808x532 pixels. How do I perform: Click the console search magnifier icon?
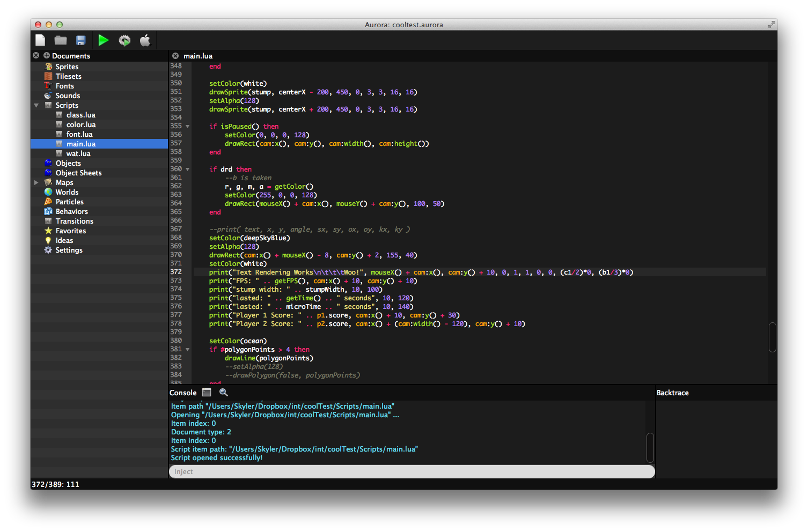(x=224, y=393)
